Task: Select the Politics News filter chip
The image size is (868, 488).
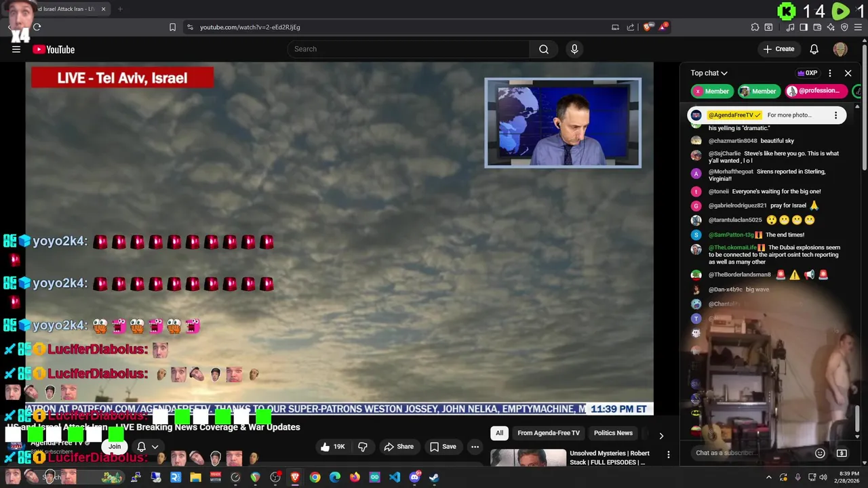Action: pos(613,433)
